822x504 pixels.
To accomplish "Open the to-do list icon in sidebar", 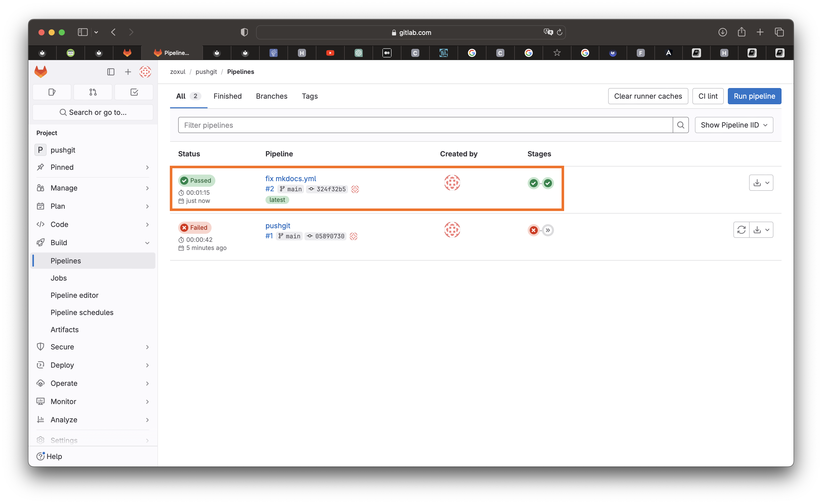I will tap(134, 92).
